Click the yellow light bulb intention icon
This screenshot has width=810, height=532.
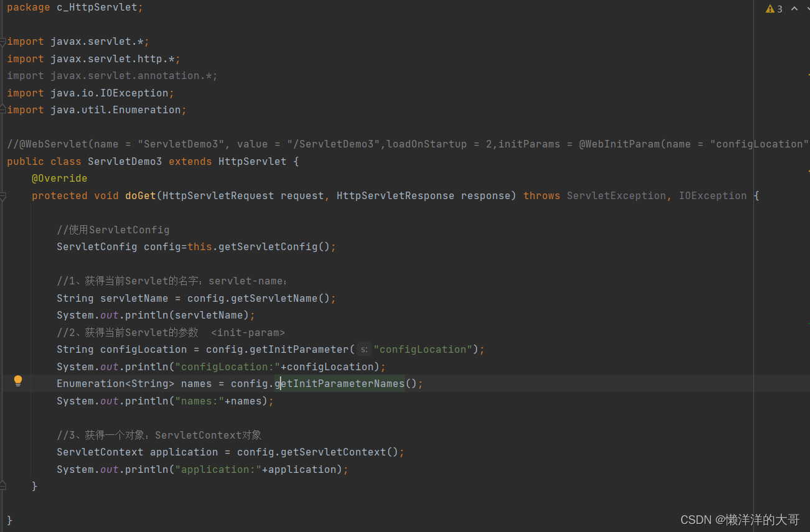[x=17, y=380]
